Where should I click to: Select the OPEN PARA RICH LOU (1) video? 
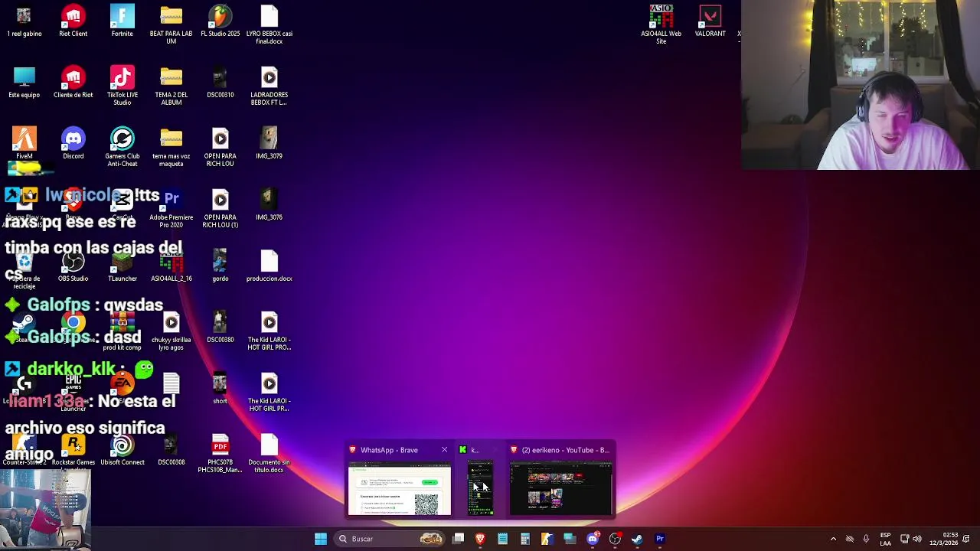coord(220,208)
